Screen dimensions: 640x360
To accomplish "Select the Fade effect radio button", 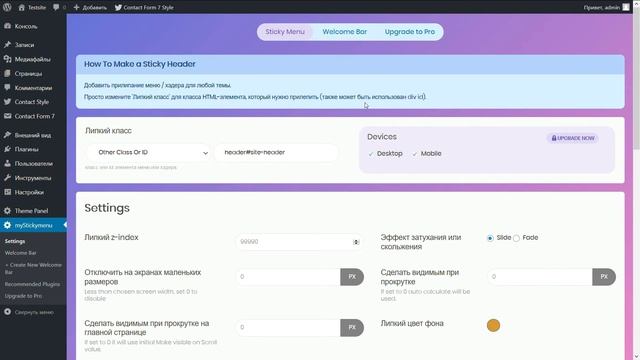I will coord(516,238).
